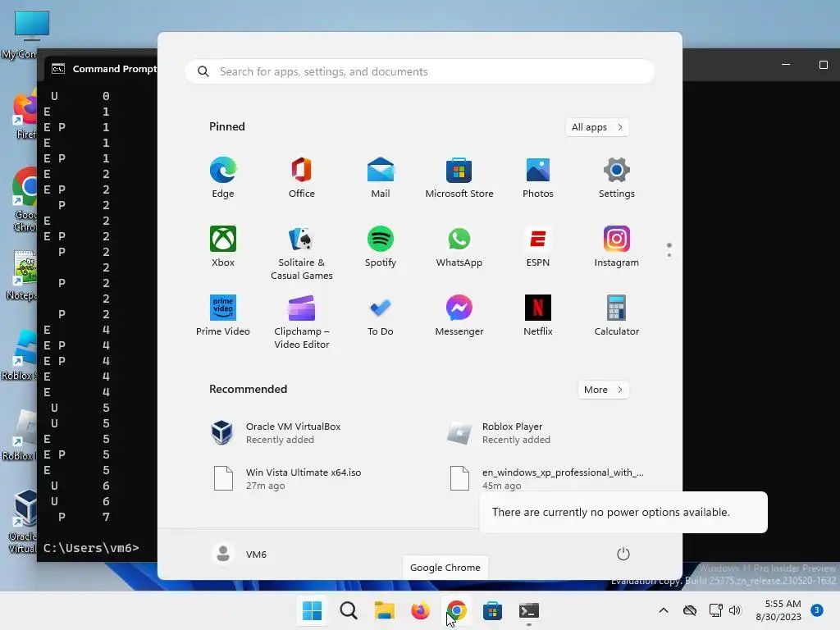
Task: Open network status tray icon
Action: 715,610
